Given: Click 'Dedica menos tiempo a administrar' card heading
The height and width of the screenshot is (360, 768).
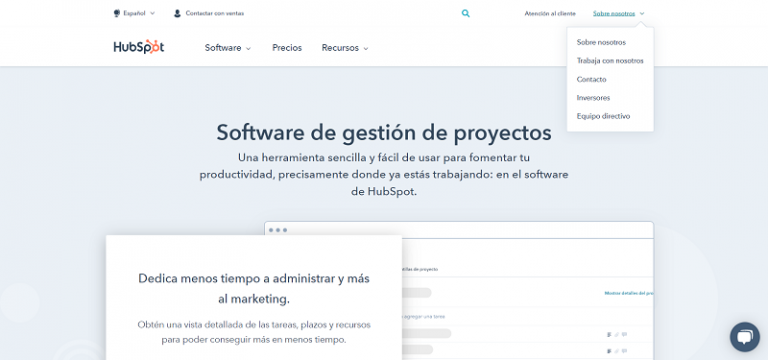Looking at the screenshot, I should click(254, 288).
